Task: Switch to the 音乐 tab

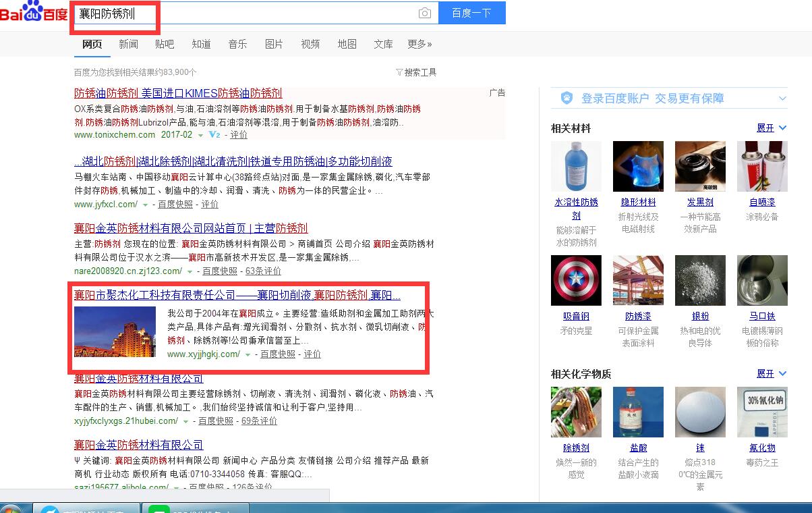Action: (x=237, y=44)
